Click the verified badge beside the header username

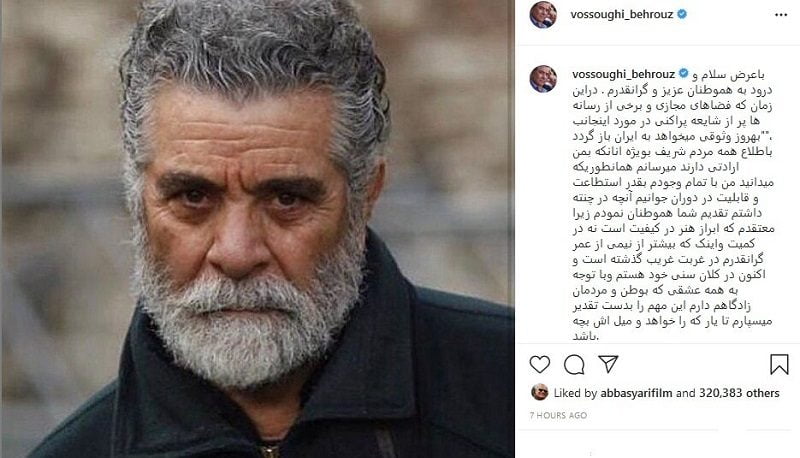click(x=682, y=14)
